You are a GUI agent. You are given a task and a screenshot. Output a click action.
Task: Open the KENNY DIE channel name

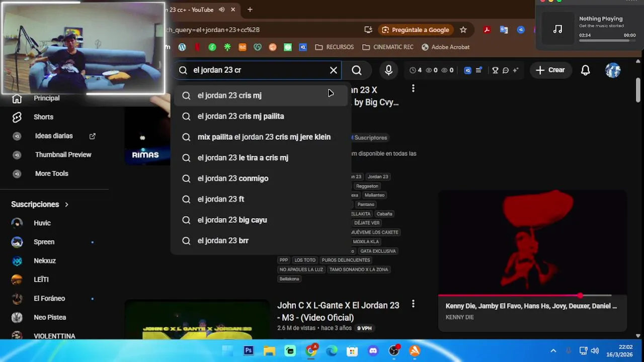460,317
